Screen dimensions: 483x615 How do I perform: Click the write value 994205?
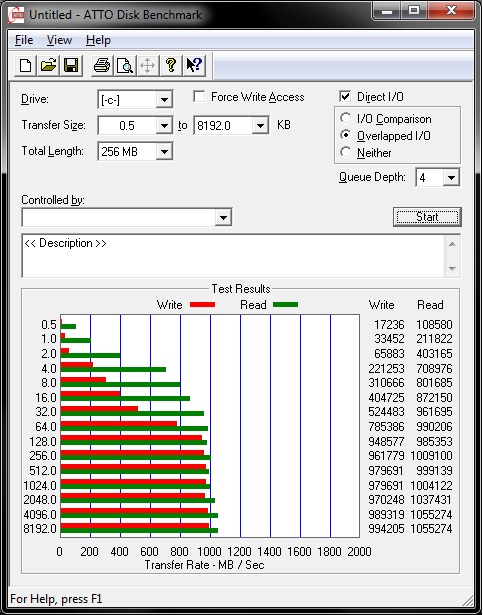pos(386,529)
